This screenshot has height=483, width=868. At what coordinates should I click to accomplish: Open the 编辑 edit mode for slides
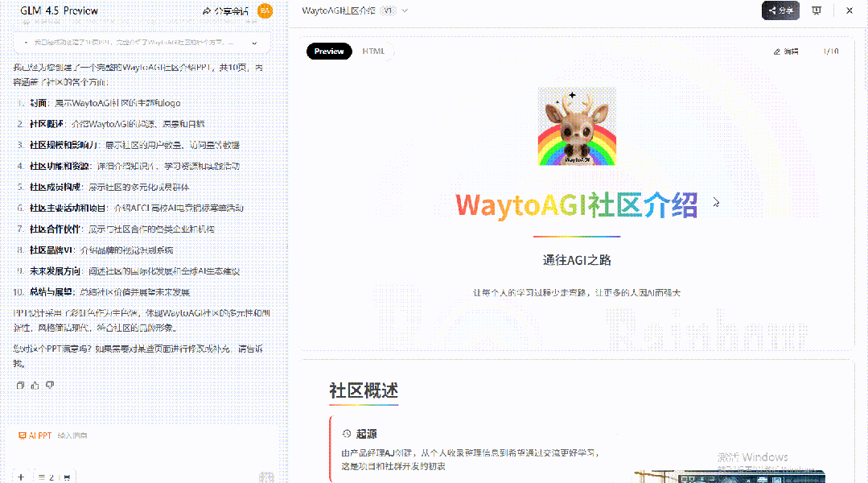(x=786, y=52)
